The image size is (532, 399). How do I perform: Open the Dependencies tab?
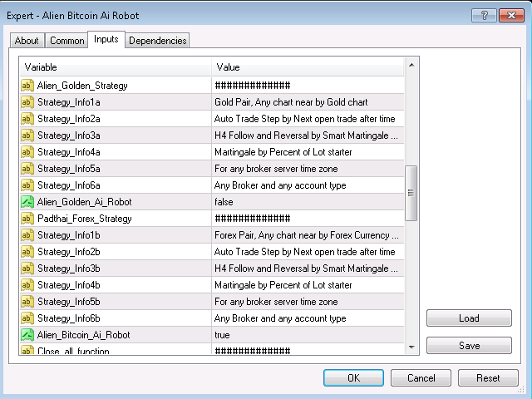[157, 41]
